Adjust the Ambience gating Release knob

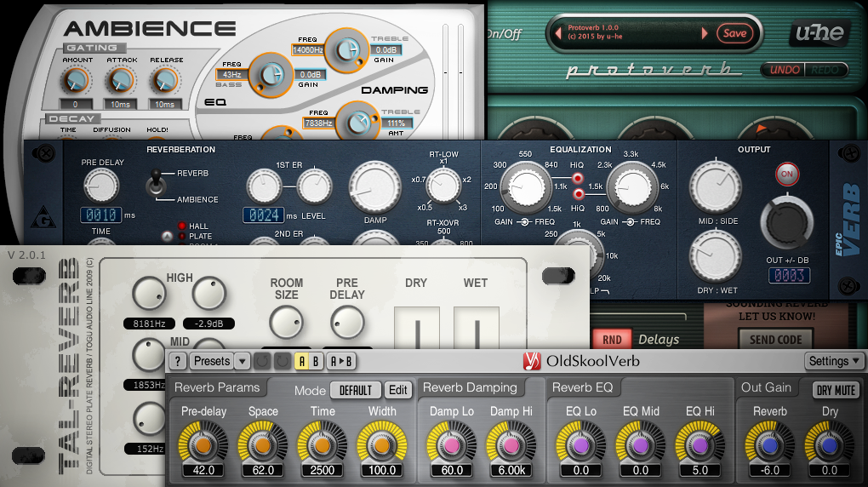pyautogui.click(x=165, y=81)
